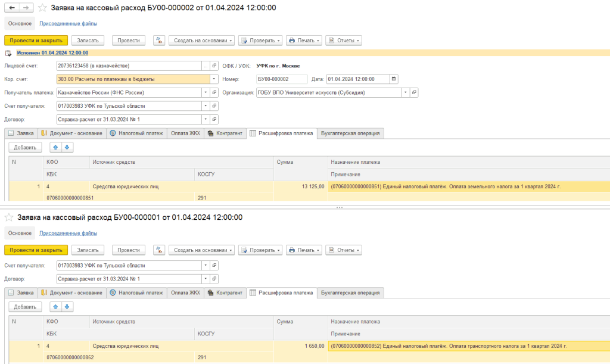Click the back navigation arrow

11,8
